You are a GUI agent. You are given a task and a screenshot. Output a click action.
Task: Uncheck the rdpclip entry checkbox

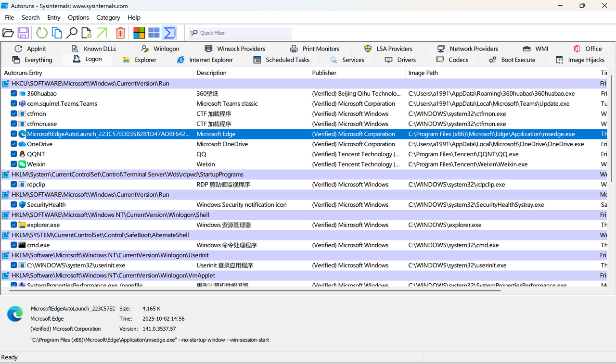(x=14, y=185)
